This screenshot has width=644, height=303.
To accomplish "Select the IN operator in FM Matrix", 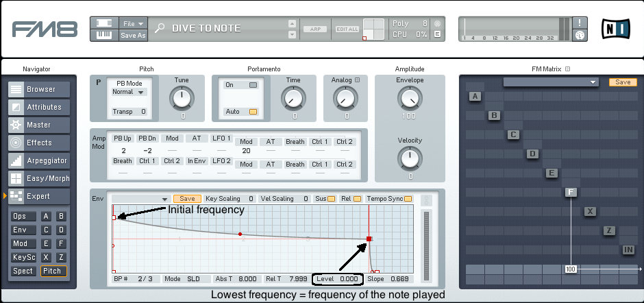I will (x=628, y=250).
